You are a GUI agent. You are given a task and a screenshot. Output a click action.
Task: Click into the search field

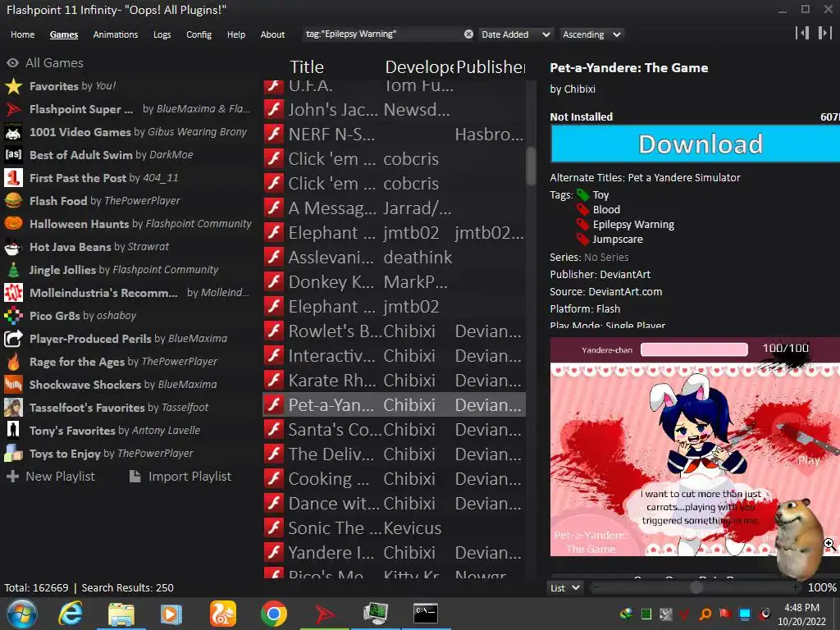pos(383,34)
